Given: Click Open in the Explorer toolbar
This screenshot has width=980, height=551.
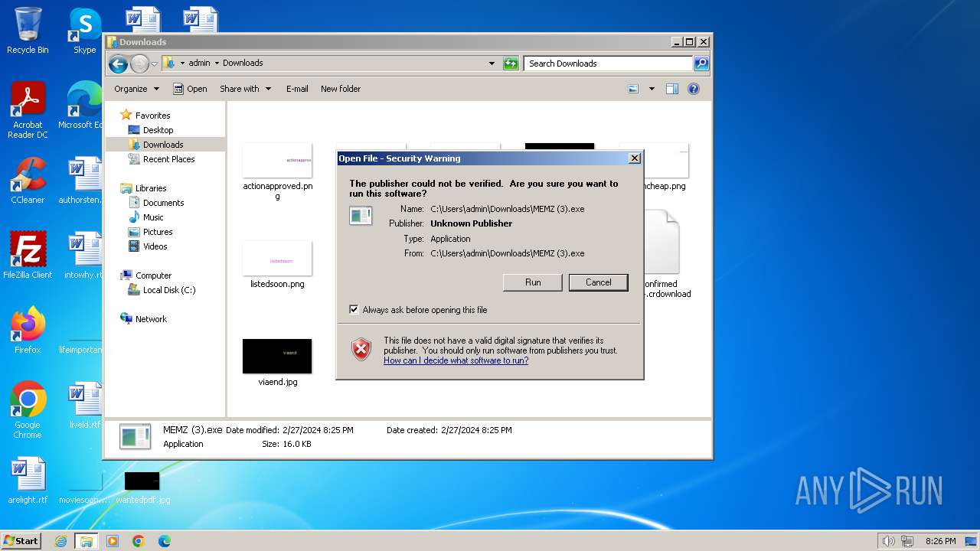Looking at the screenshot, I should pos(190,89).
